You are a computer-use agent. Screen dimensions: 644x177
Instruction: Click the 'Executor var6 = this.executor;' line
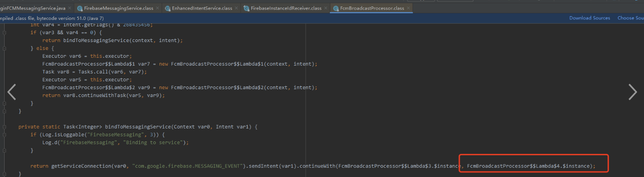(87, 56)
